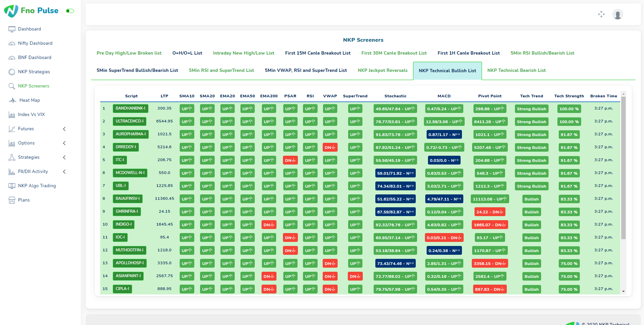644x325 pixels.
Task: Click the ULTRACEMCO-I script button
Action: click(130, 121)
